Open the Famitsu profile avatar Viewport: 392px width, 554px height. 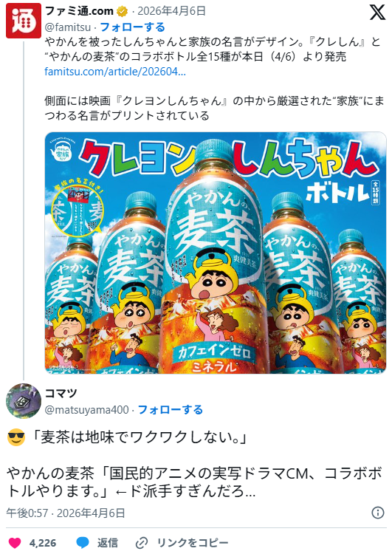click(24, 21)
